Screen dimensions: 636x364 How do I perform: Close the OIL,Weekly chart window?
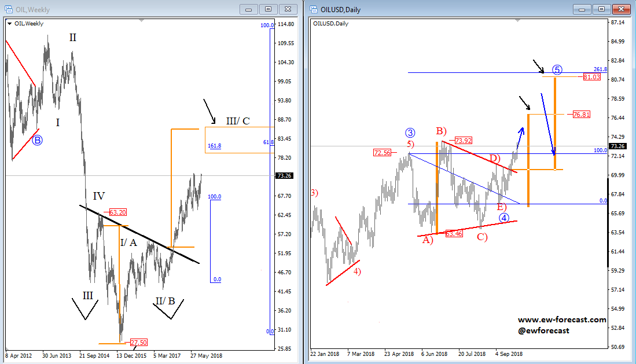pos(287,9)
